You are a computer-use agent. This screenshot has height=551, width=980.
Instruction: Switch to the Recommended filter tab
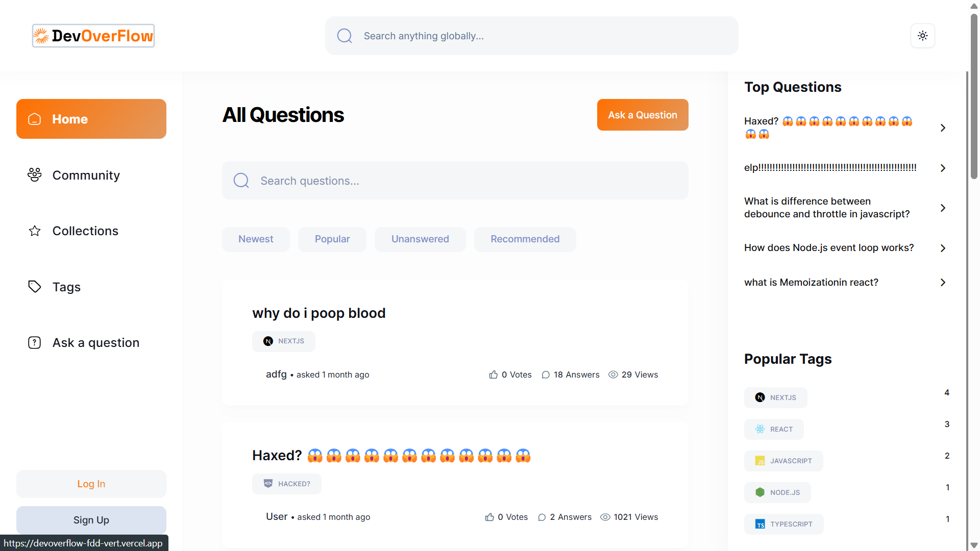click(525, 239)
